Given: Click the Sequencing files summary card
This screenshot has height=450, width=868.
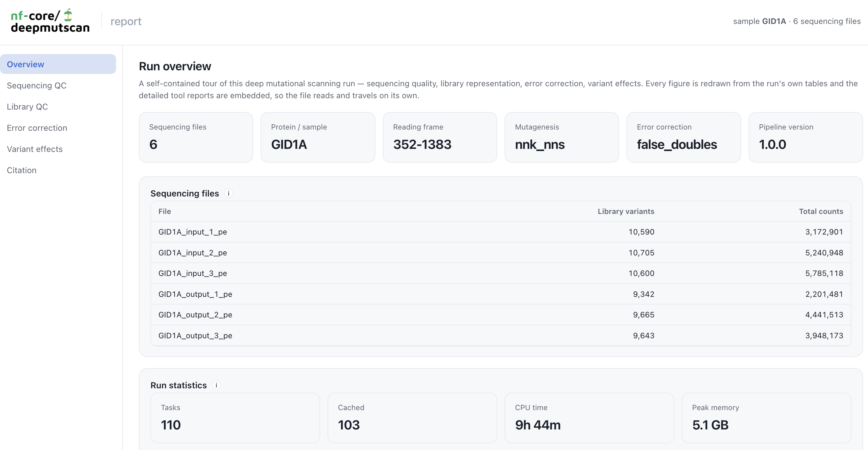Looking at the screenshot, I should tap(196, 137).
